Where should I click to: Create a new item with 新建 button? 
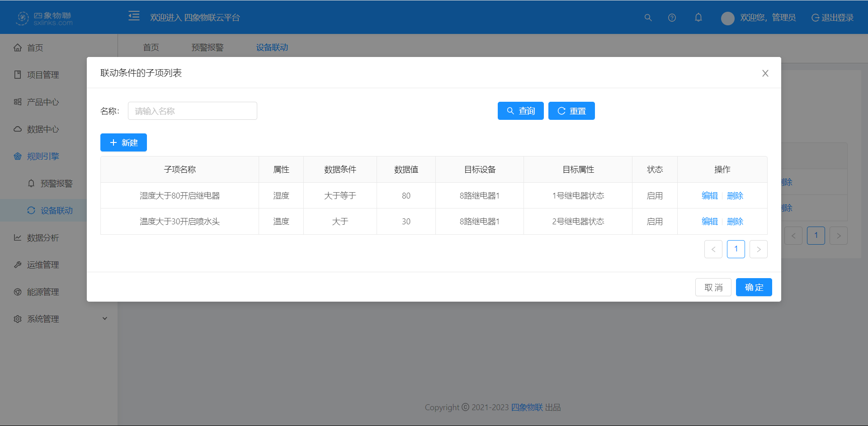[123, 142]
